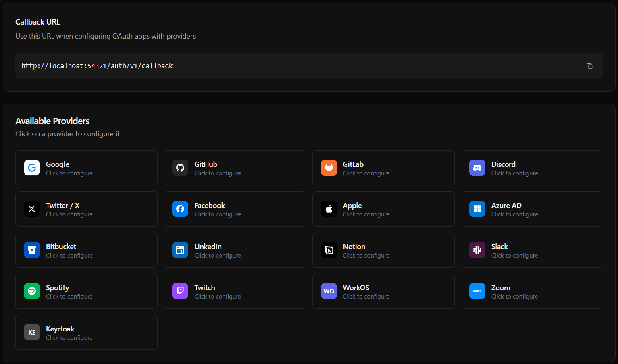The height and width of the screenshot is (364, 618).
Task: Select the Twitter / X icon
Action: pos(32,209)
